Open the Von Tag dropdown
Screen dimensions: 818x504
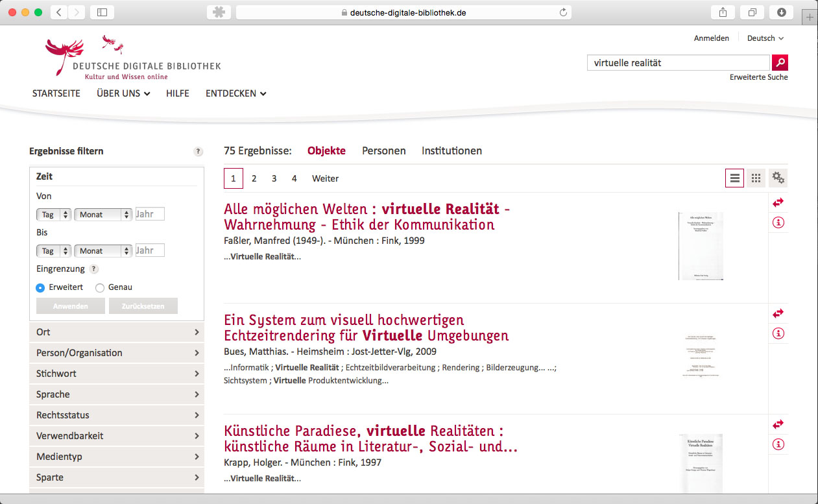54,215
